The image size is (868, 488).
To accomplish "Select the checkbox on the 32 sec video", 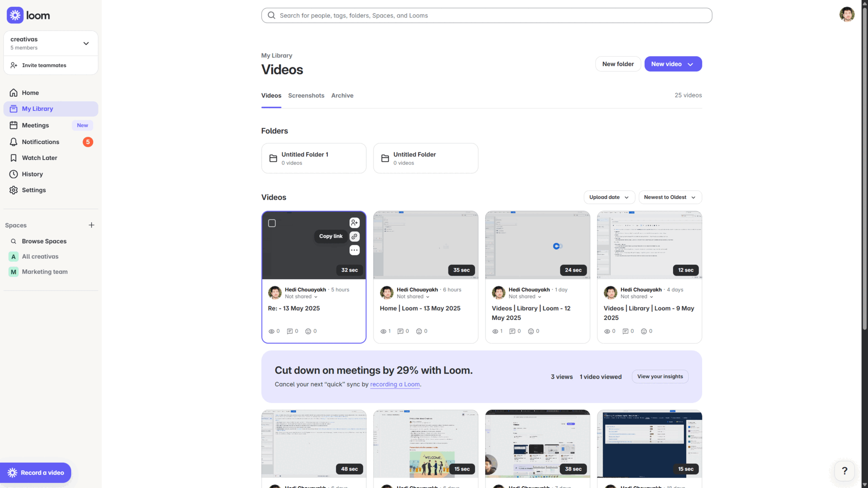I will point(272,223).
